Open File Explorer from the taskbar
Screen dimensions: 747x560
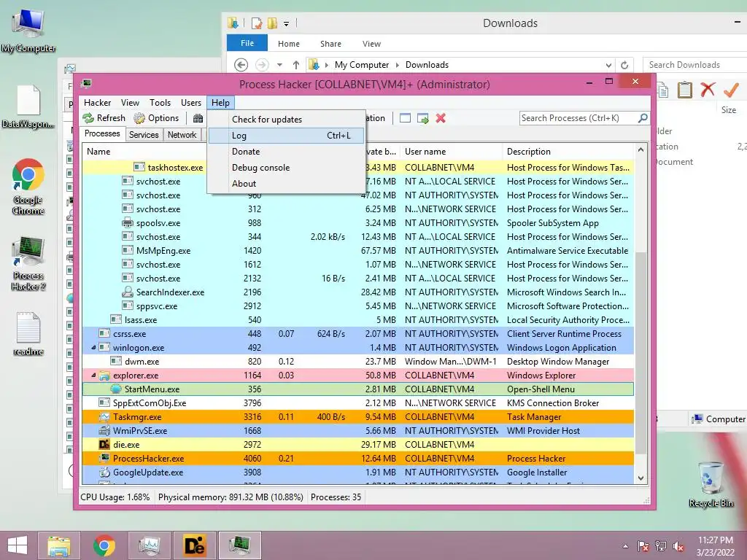pos(58,545)
